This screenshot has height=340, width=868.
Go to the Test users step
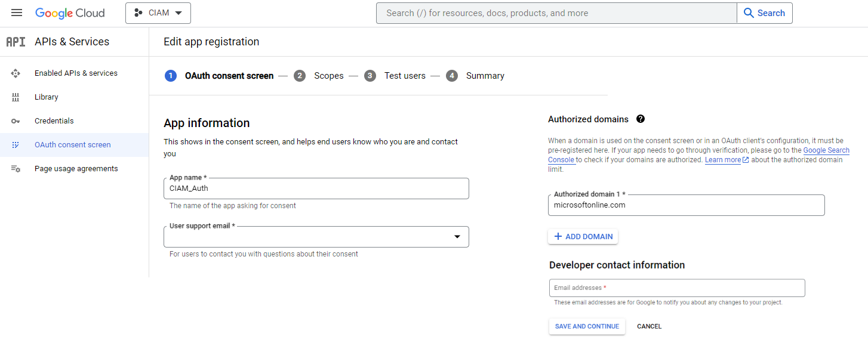click(405, 76)
